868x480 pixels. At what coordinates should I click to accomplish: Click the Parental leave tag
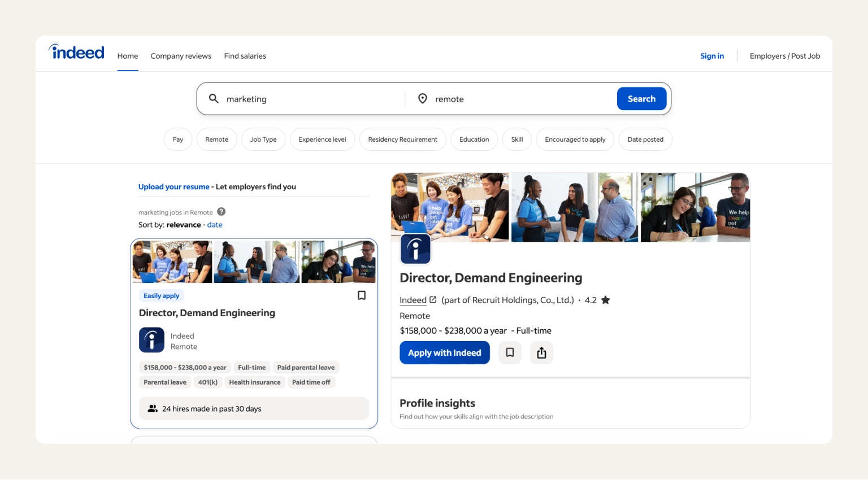point(165,382)
